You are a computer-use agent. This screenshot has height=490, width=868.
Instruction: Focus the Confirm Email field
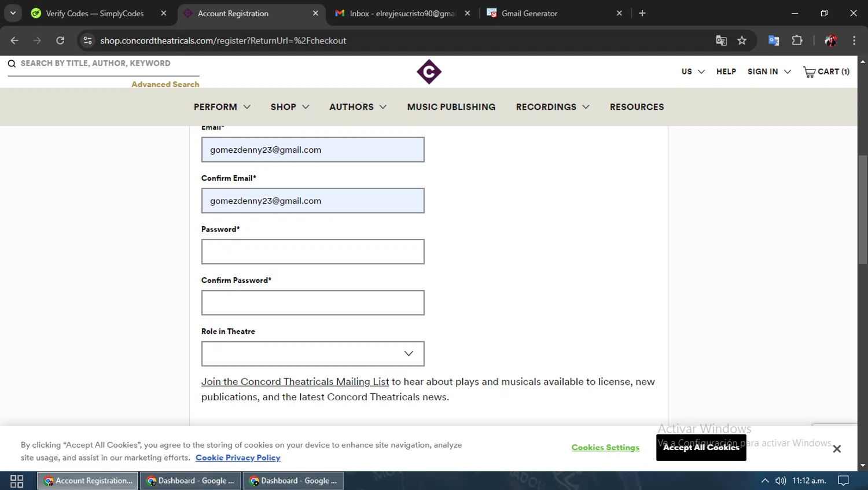[312, 201]
